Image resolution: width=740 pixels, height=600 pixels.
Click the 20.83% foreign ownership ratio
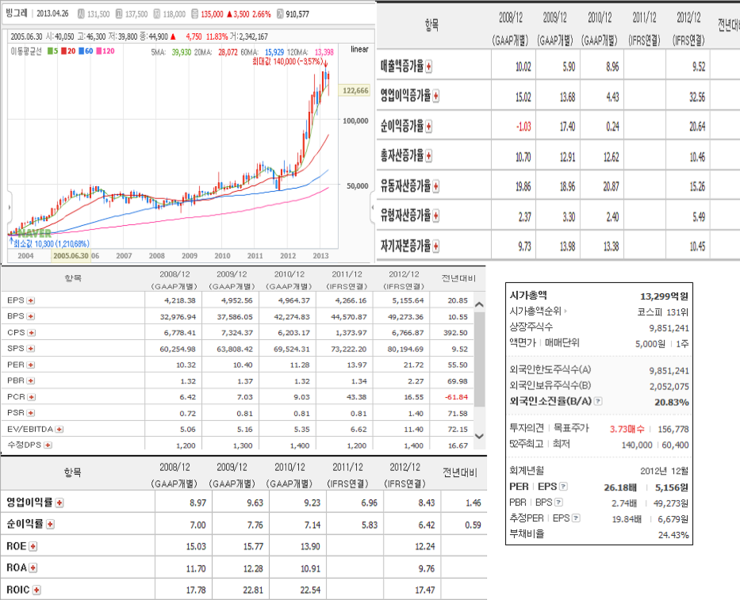point(672,402)
